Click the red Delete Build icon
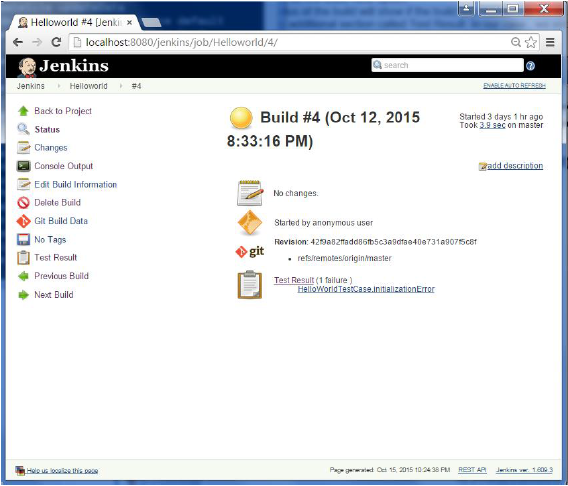This screenshot has width=568, height=486. coord(23,202)
